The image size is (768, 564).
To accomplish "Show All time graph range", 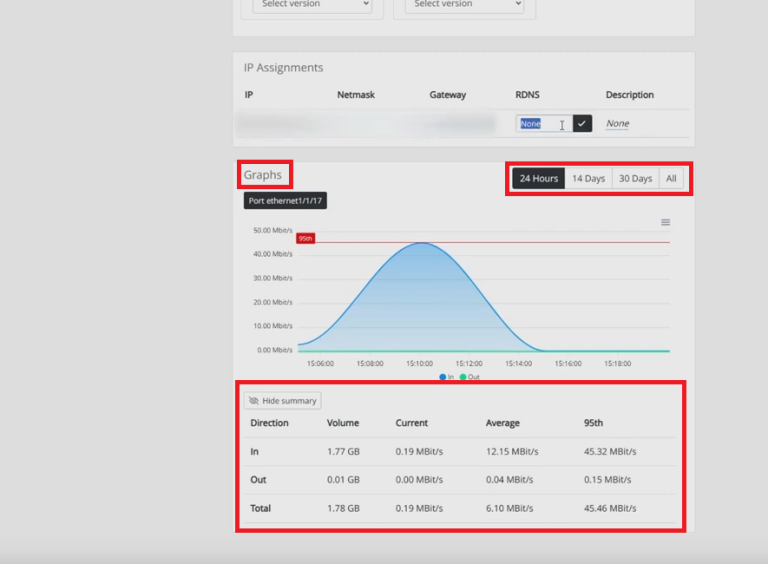I will tap(671, 178).
